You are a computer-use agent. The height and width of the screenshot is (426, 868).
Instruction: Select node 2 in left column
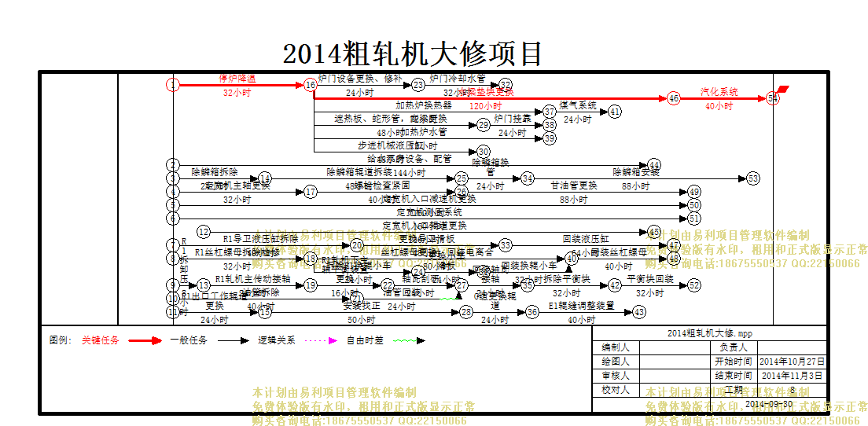tap(173, 165)
